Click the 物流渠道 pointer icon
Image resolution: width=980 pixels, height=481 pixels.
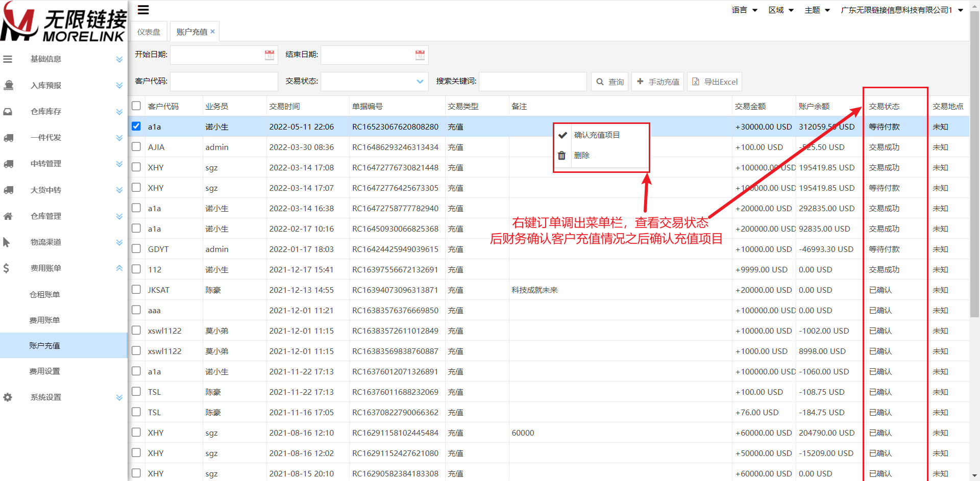click(7, 242)
